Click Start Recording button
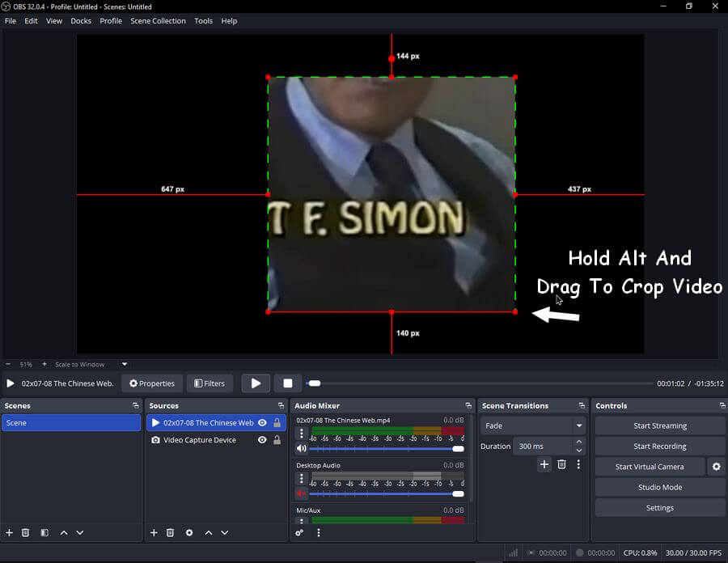728x563 pixels. (x=659, y=447)
